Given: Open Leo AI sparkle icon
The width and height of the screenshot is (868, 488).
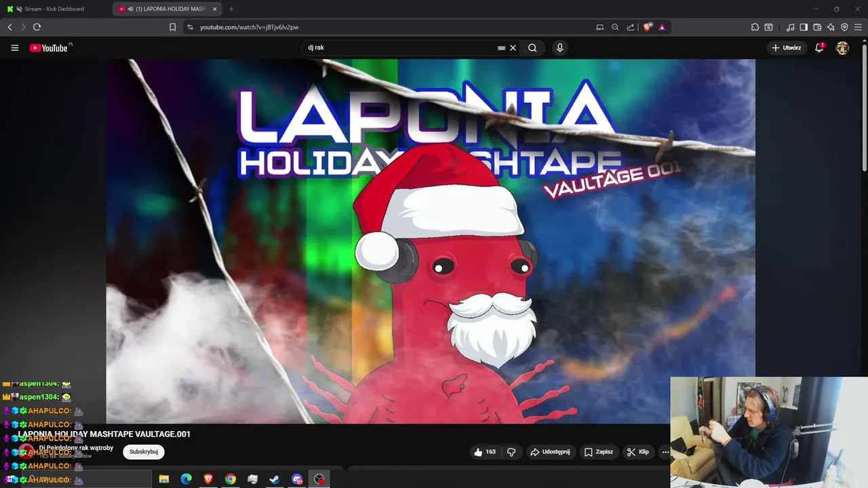Looking at the screenshot, I should pos(831,27).
